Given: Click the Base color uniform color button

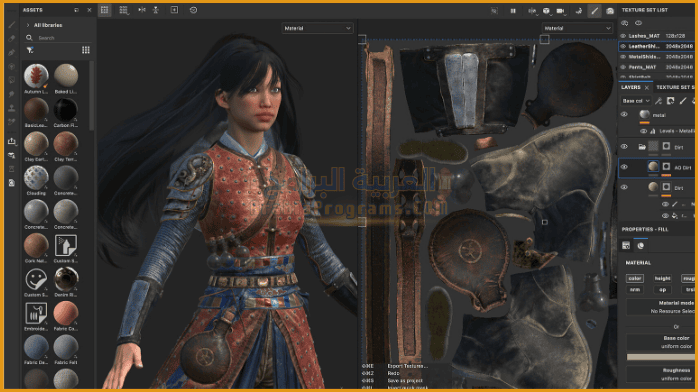Looking at the screenshot, I should [661, 342].
